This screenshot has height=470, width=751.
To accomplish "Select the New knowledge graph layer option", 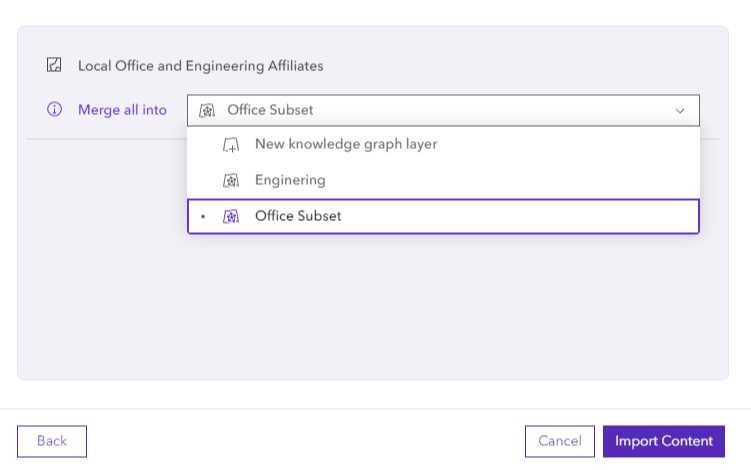I will (x=345, y=144).
